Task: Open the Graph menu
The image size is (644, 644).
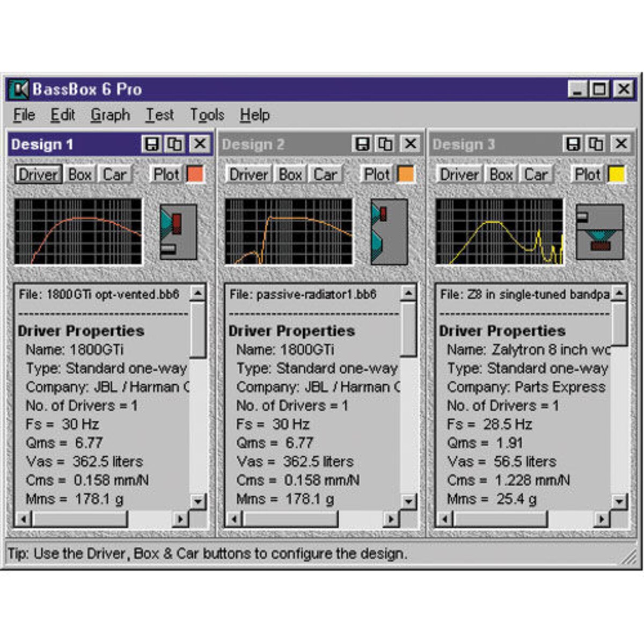Action: [x=110, y=115]
